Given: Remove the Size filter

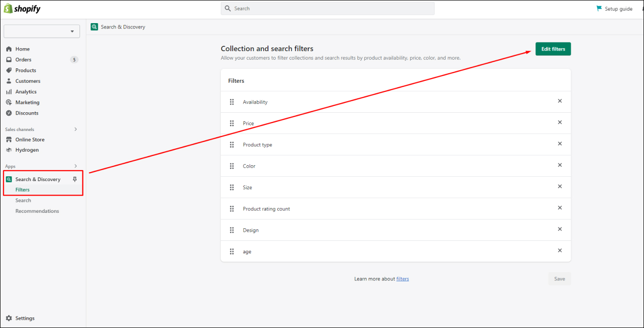Looking at the screenshot, I should 560,186.
